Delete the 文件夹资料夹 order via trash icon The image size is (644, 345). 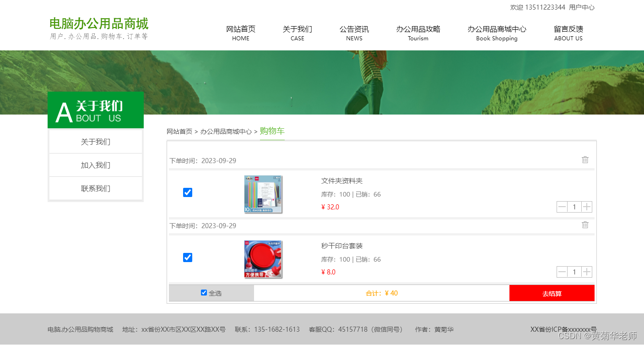coord(585,159)
